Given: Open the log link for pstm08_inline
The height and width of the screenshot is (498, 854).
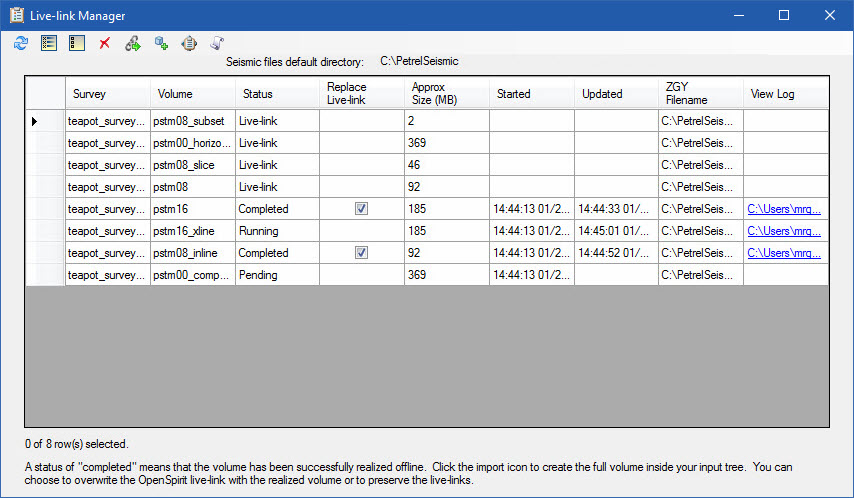Looking at the screenshot, I should (x=784, y=253).
